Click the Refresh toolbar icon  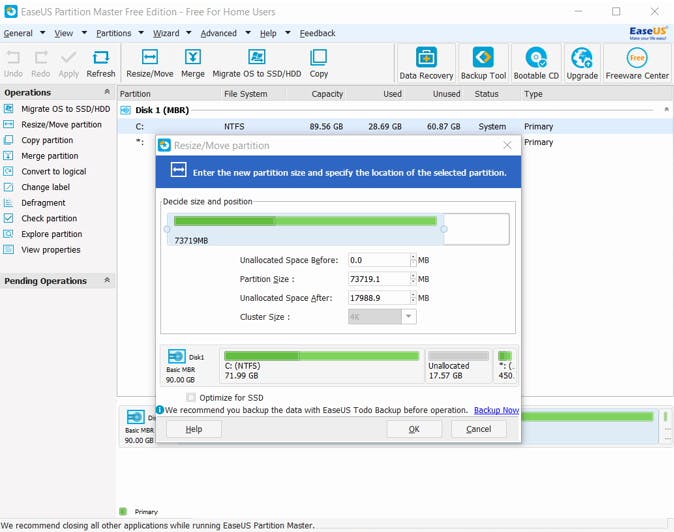[x=101, y=58]
